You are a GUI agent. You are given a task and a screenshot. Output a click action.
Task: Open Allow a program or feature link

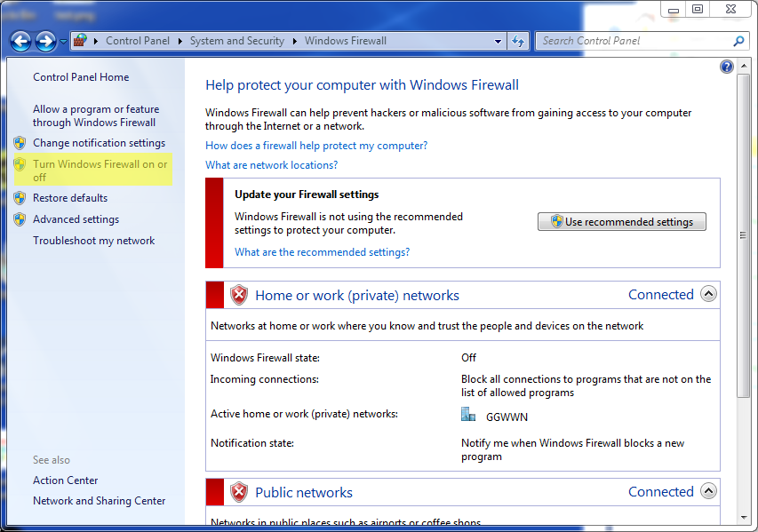tap(96, 116)
